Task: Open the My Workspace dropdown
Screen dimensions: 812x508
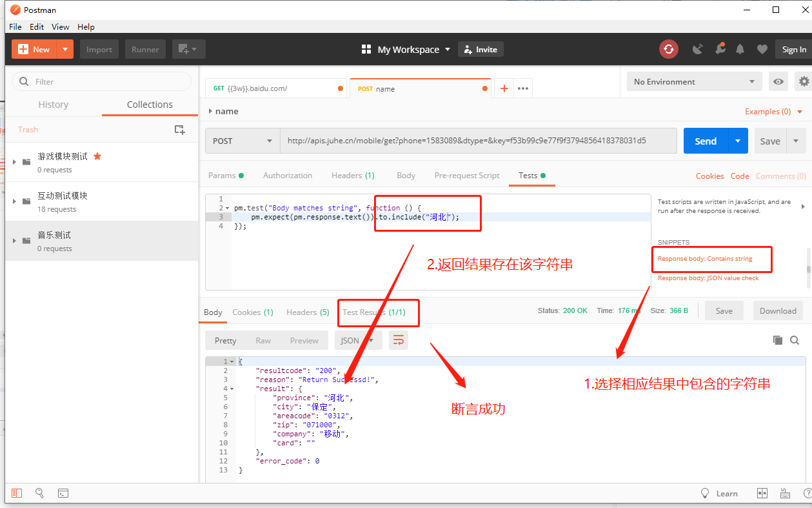Action: point(406,49)
